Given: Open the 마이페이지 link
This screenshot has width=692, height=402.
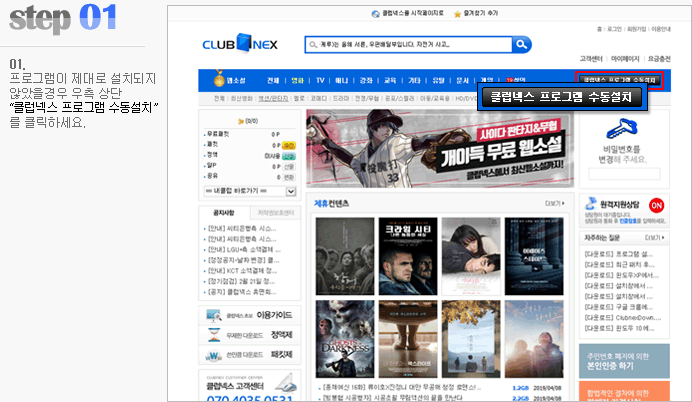Looking at the screenshot, I should [625, 59].
